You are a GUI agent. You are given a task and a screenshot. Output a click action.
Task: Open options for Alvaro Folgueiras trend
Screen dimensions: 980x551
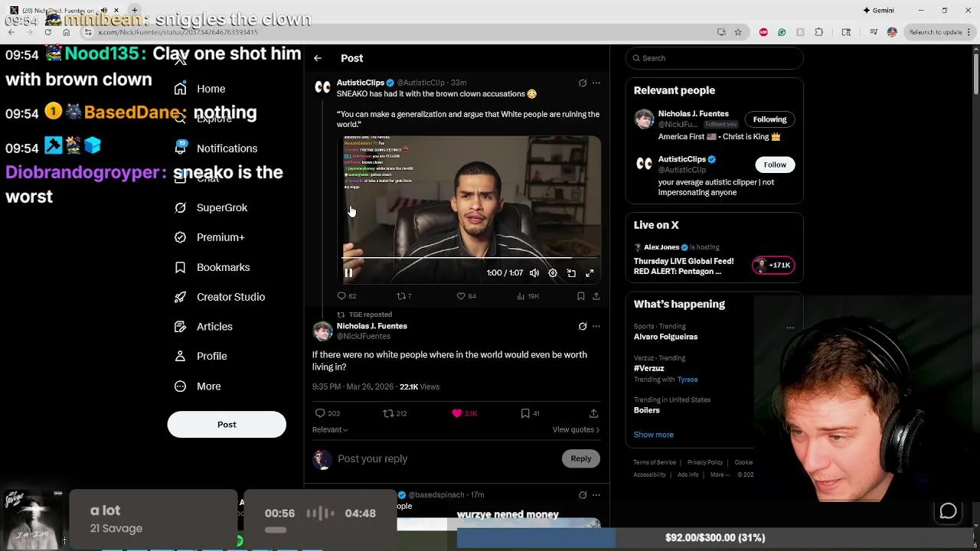(x=790, y=328)
